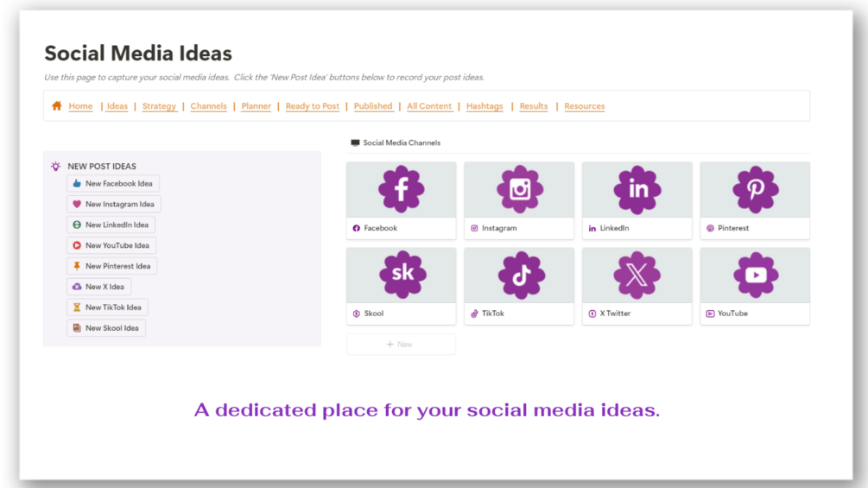Click the lightbulb icon beside New Post Ideas
This screenshot has height=488, width=868.
click(56, 166)
